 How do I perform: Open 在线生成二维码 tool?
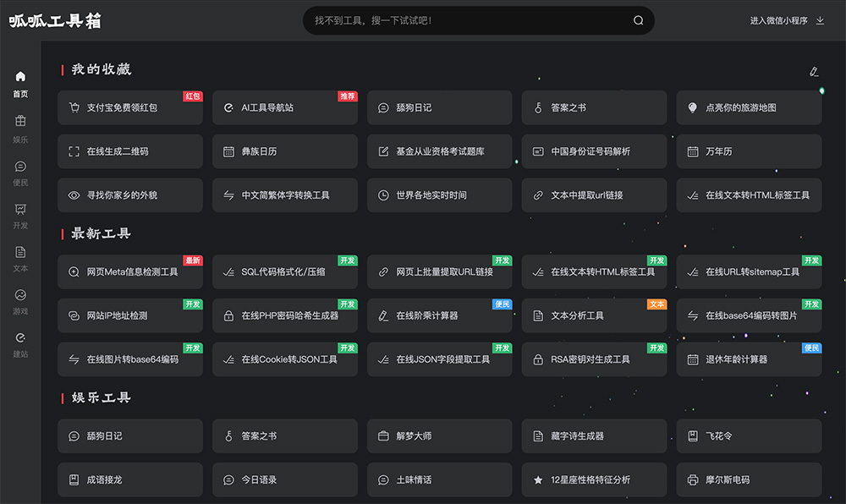(130, 151)
